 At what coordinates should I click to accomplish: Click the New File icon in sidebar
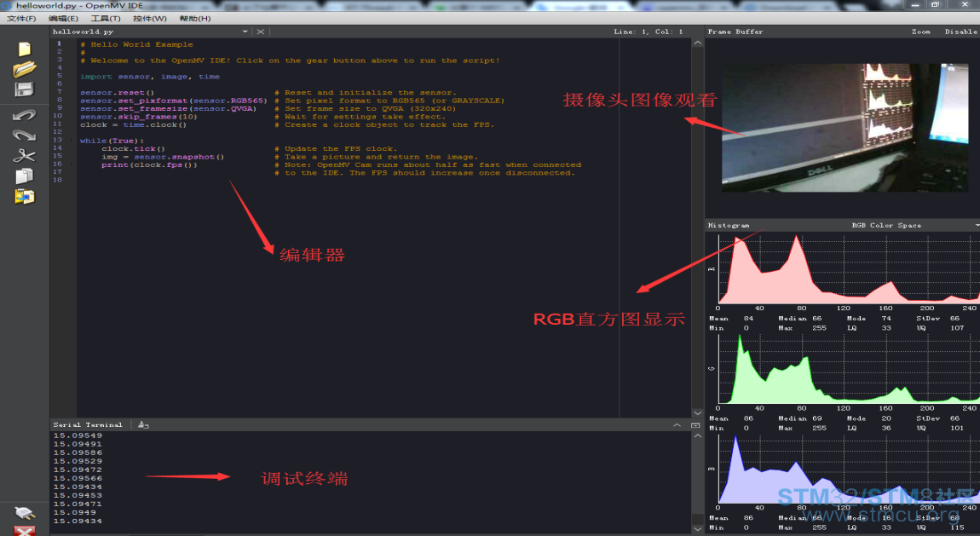pyautogui.click(x=24, y=49)
